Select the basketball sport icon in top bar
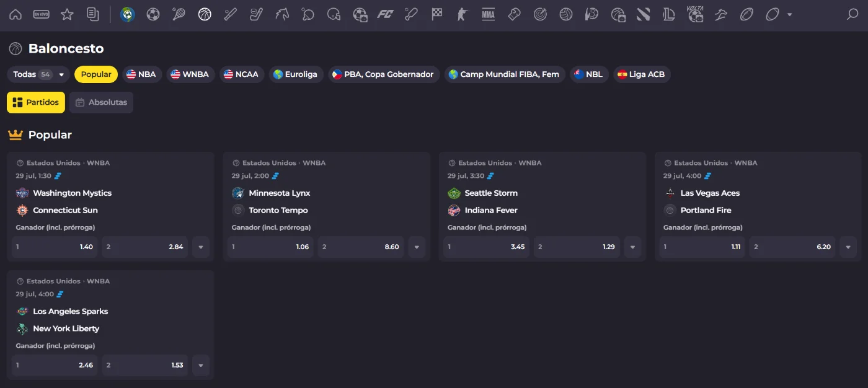 205,14
